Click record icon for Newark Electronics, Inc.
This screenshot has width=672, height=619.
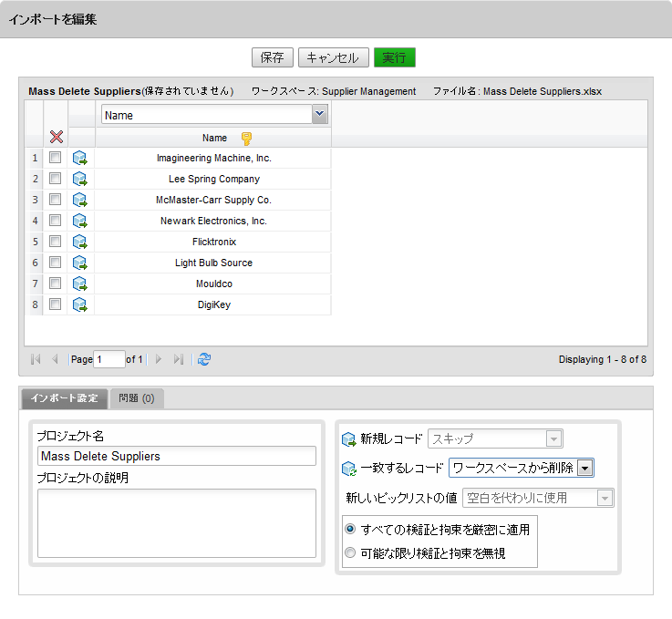(80, 221)
